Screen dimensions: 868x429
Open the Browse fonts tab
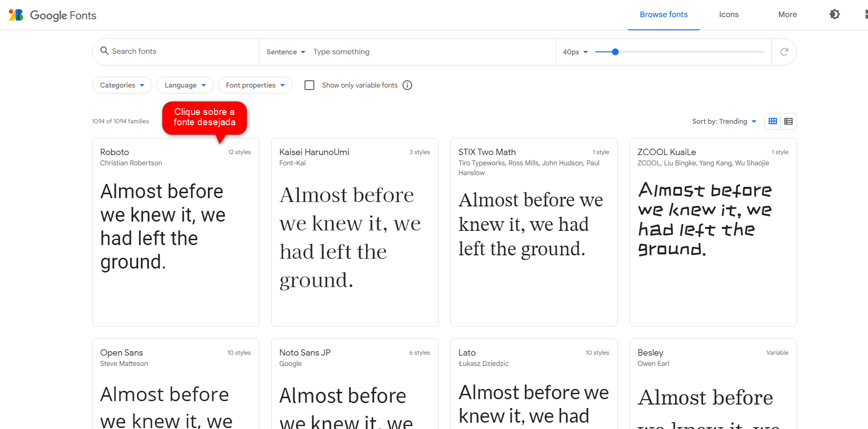point(663,15)
